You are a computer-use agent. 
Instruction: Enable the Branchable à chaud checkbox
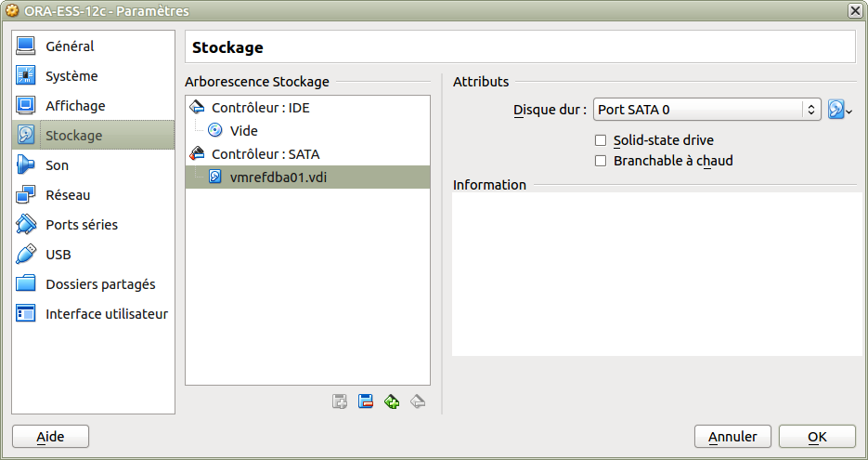[x=600, y=161]
